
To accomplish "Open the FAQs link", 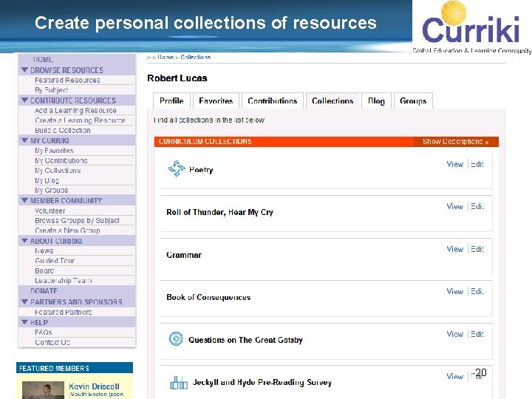I will coord(44,332).
